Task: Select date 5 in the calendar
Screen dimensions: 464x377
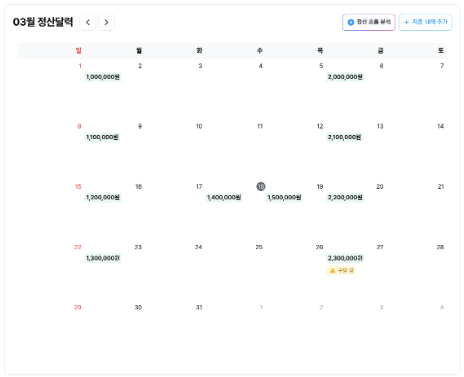Action: click(321, 66)
